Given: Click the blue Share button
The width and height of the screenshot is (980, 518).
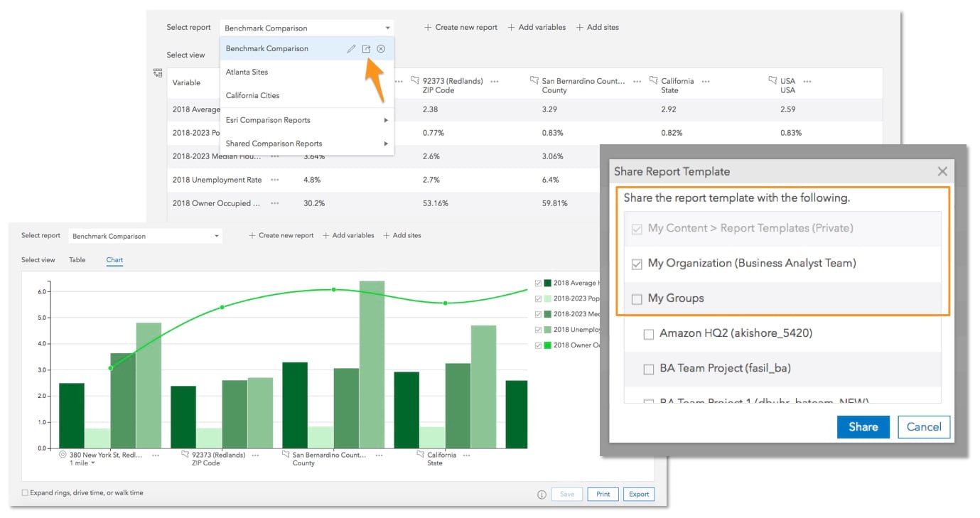Looking at the screenshot, I should click(x=863, y=427).
